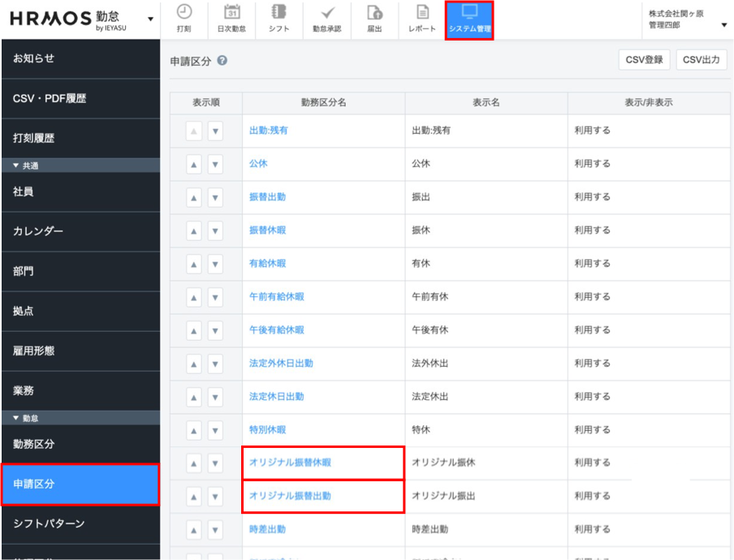Move オリジナル振替休暇 row down
Screen dimensions: 734x560
pos(215,463)
